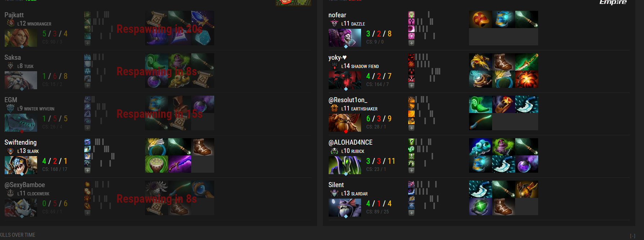Click Rubick's purple potion item icon
Screen dimensions: 644x240
[x=527, y=164]
